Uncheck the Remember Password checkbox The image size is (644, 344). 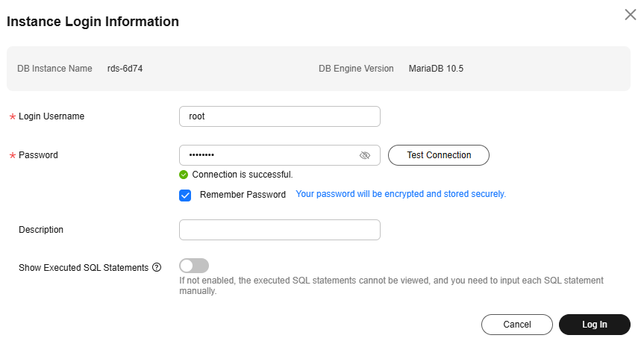[185, 195]
